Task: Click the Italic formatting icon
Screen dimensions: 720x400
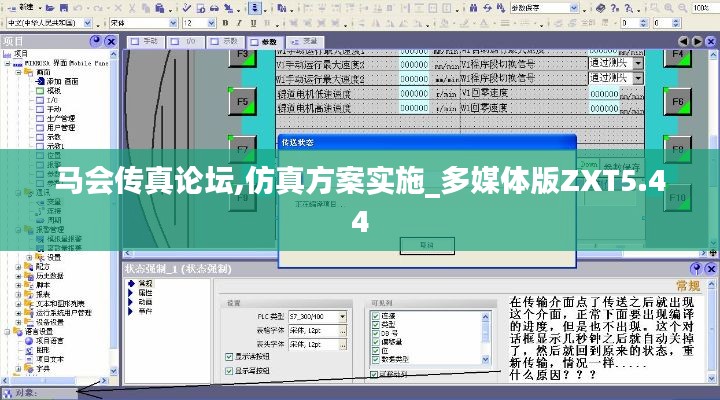Action: click(239, 21)
